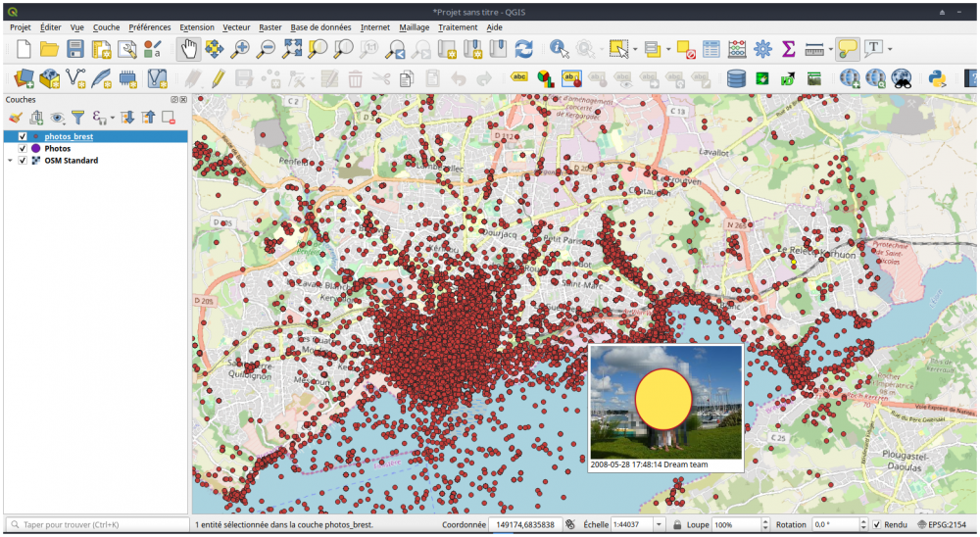Click the purple Photos layer symbol
Viewport: 980px width, 537px height.
pos(36,148)
